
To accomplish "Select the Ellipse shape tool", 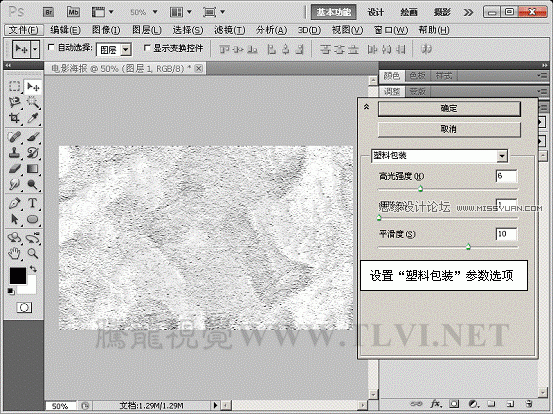I will click(x=33, y=219).
